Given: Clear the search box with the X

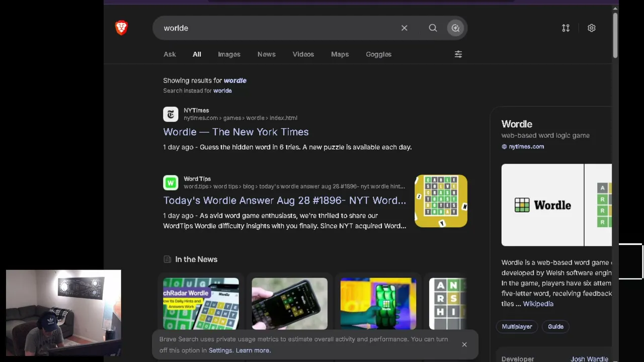Looking at the screenshot, I should [404, 28].
